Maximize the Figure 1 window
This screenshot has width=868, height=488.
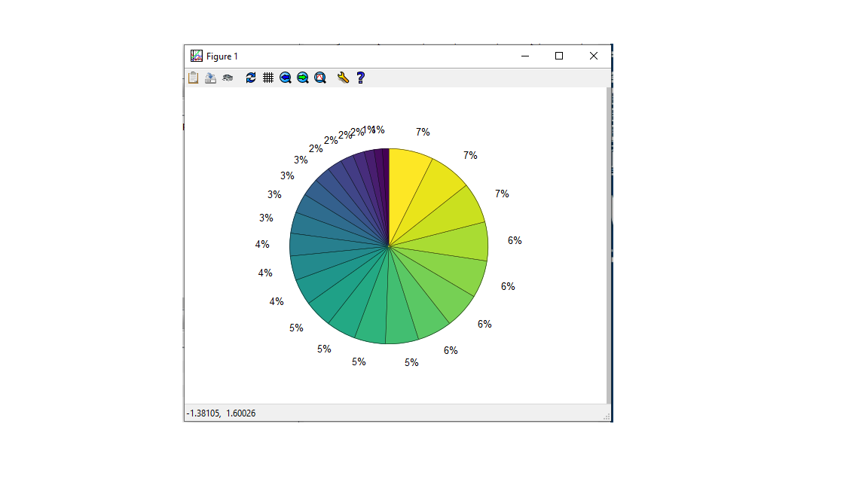point(559,56)
